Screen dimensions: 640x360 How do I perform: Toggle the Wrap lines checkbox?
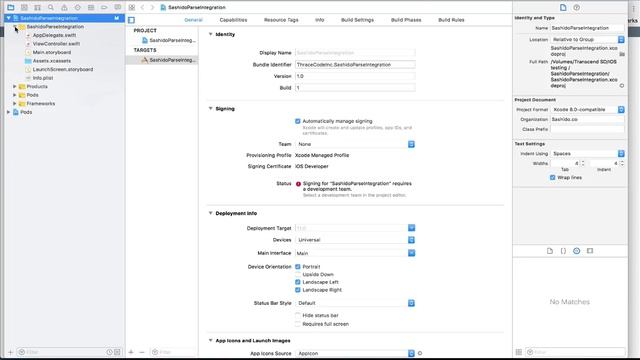[x=553, y=178]
